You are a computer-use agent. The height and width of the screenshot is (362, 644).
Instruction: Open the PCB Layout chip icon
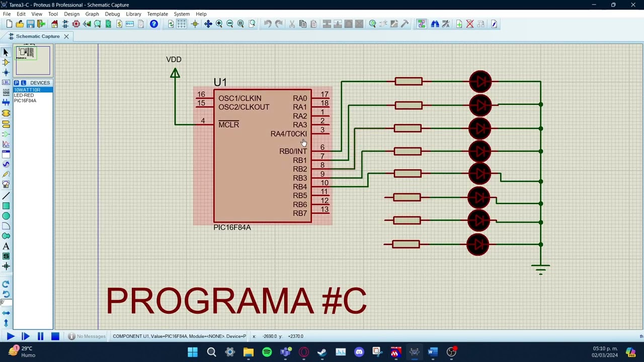(x=76, y=24)
